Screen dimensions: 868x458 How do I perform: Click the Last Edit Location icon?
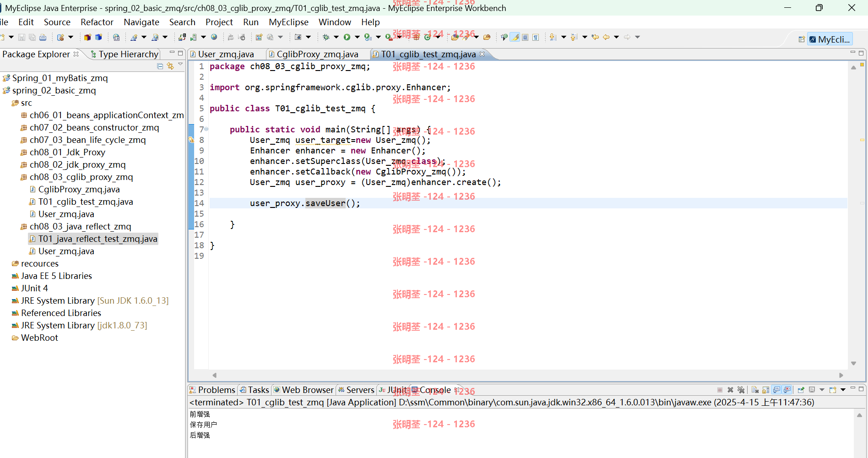(x=595, y=37)
